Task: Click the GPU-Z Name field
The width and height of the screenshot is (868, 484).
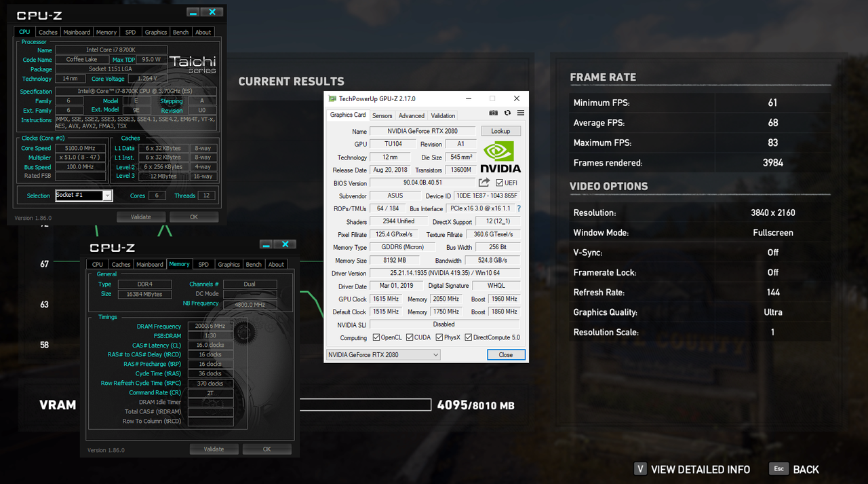Action: click(x=422, y=131)
